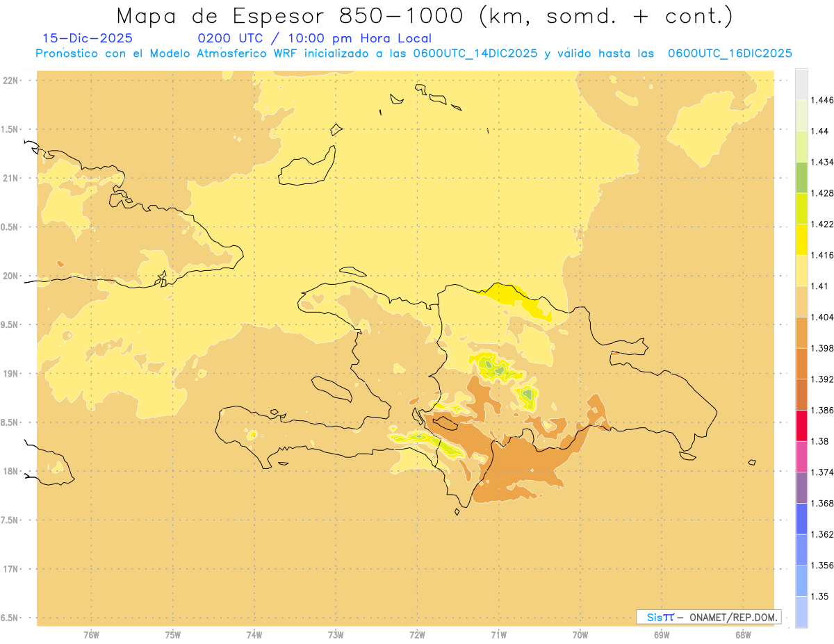Click the longitude axis label '74W'
The width and height of the screenshot is (834, 644).
tap(254, 634)
